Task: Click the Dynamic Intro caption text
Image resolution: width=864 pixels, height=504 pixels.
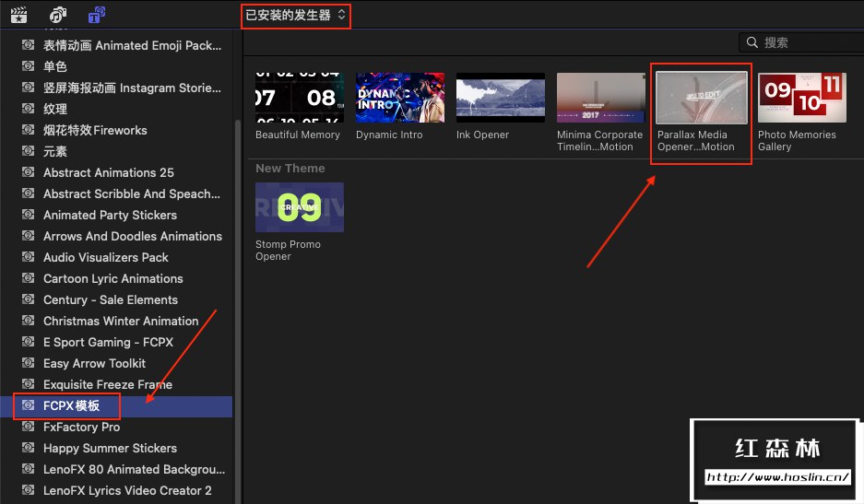Action: coord(389,135)
